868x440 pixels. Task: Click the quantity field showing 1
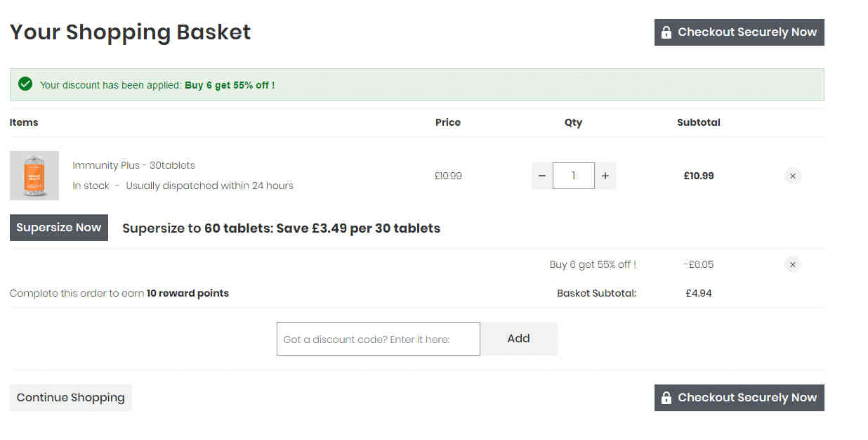pyautogui.click(x=574, y=176)
